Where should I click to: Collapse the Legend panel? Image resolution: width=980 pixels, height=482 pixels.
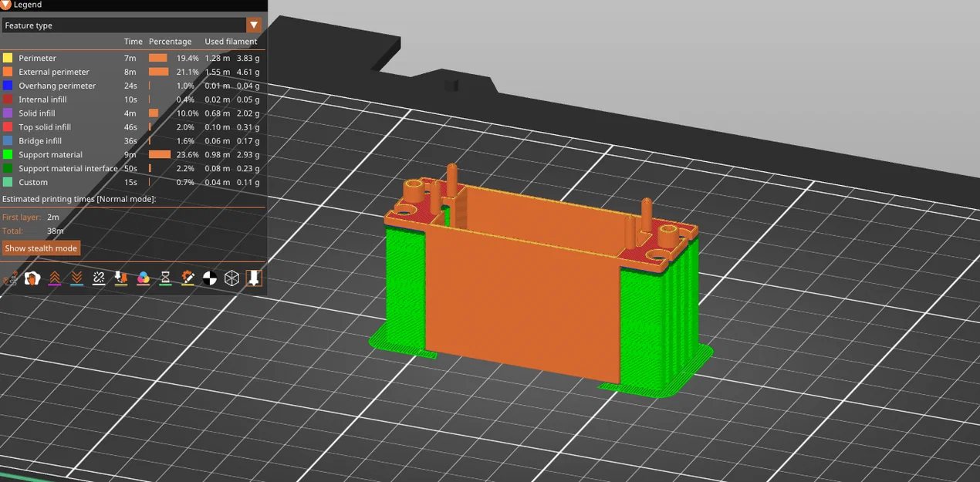(x=6, y=5)
